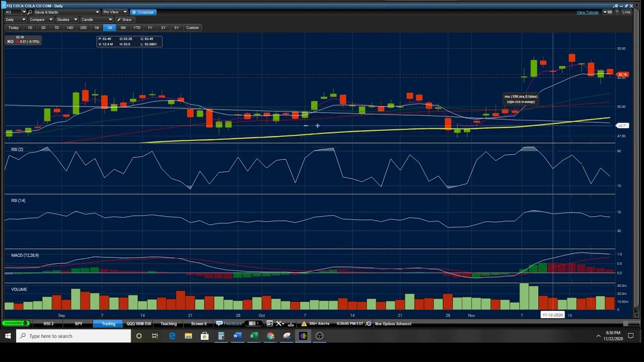Image resolution: width=644 pixels, height=362 pixels.
Task: Click the Custom range button
Action: tap(193, 28)
